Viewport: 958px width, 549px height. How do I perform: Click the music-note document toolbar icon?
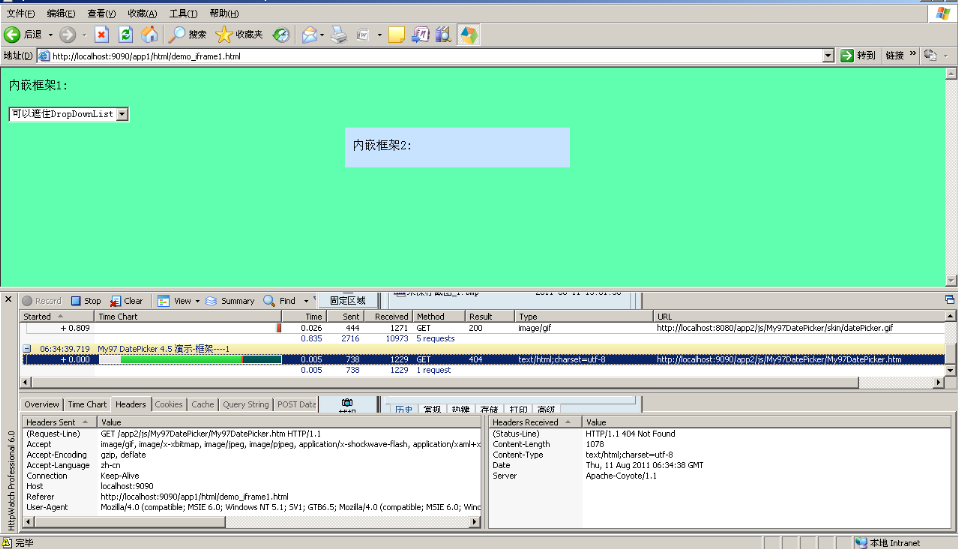coord(420,35)
